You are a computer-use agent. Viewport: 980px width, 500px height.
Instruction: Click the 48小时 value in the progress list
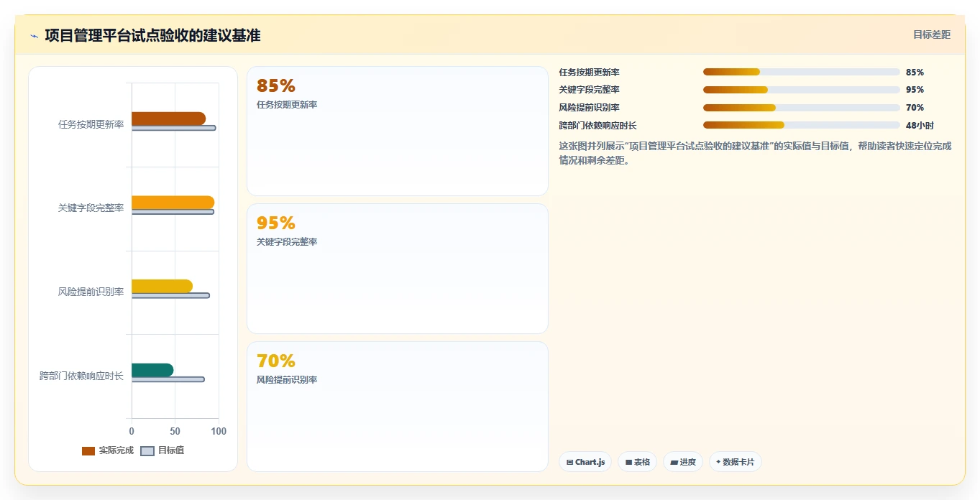point(920,126)
